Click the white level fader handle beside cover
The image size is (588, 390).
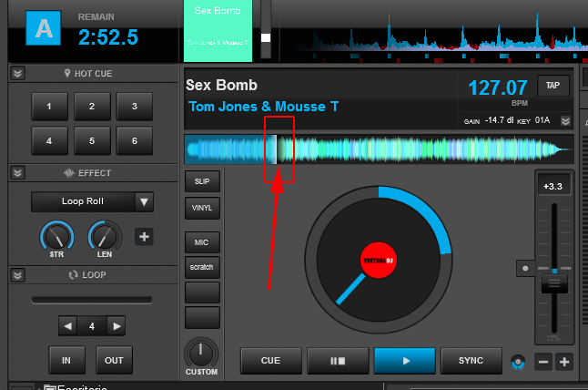point(266,37)
